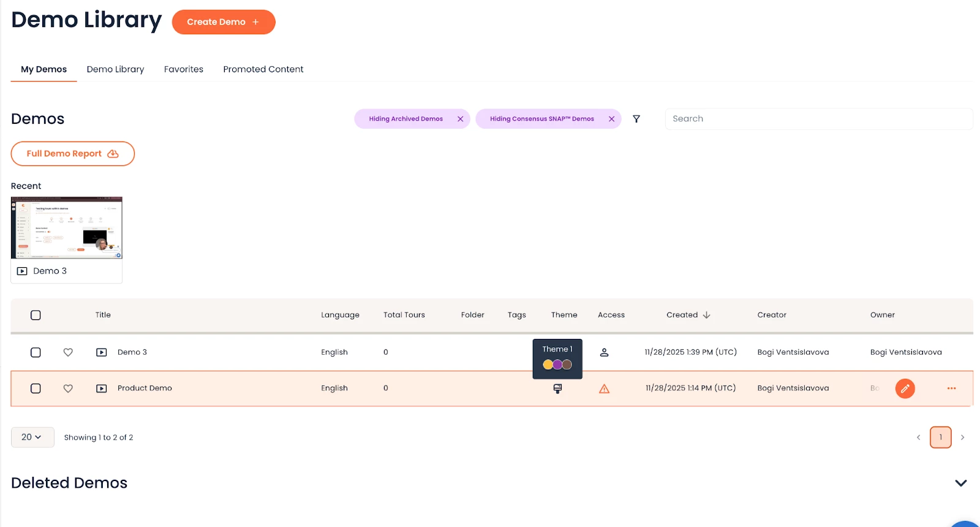The height and width of the screenshot is (527, 980).
Task: Toggle the select-all header checkbox
Action: pyautogui.click(x=36, y=315)
